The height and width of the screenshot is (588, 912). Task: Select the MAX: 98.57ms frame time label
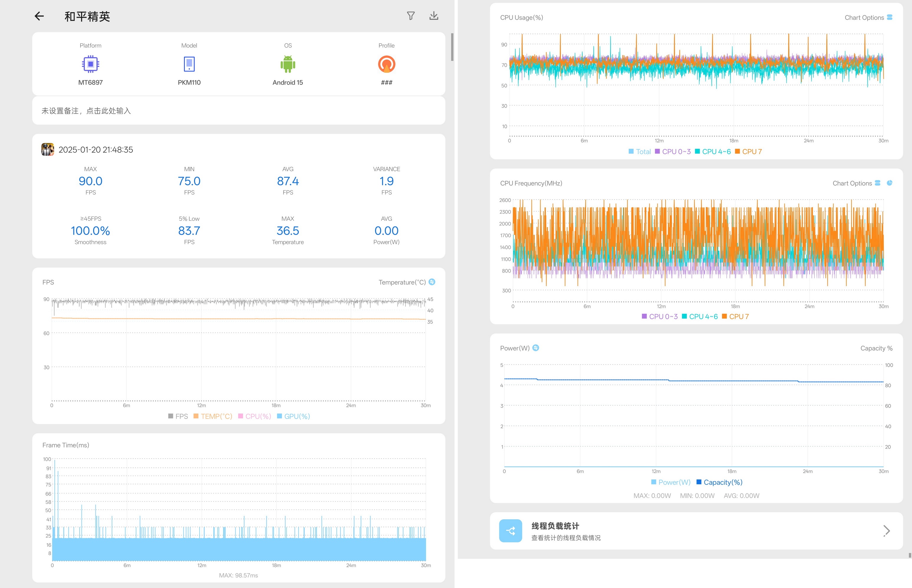point(238,575)
